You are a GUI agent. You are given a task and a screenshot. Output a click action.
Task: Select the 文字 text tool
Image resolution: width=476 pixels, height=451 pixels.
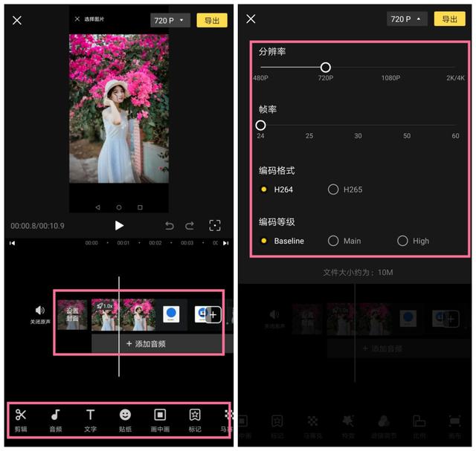pyautogui.click(x=90, y=420)
